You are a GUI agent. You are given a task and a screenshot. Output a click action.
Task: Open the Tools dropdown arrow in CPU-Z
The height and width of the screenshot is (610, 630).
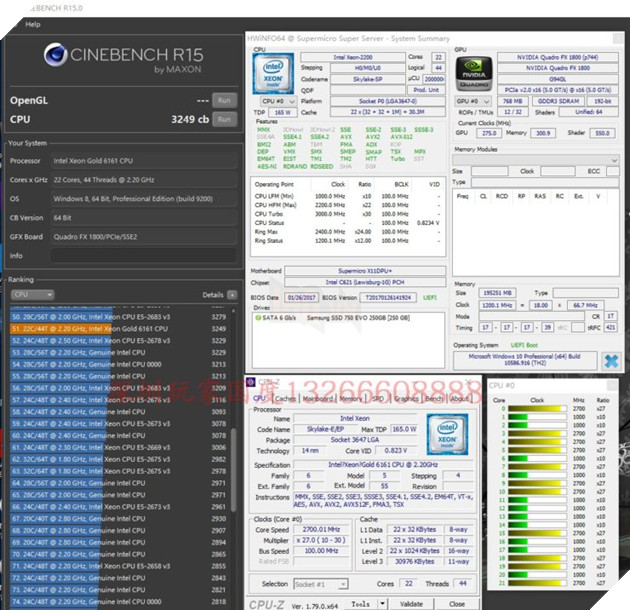click(382, 604)
